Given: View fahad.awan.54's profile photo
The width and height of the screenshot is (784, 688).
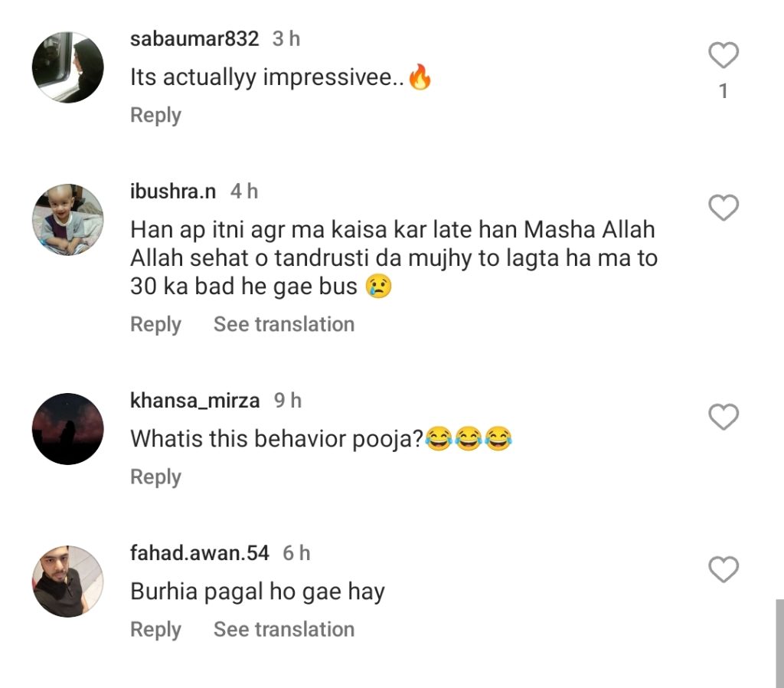Looking at the screenshot, I should (x=67, y=582).
